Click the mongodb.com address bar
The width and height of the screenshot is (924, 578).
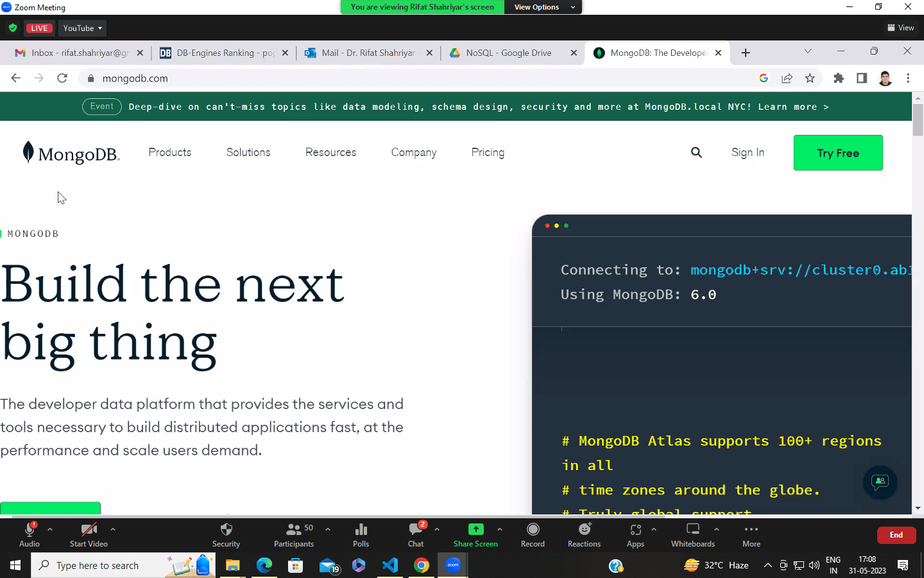click(417, 78)
